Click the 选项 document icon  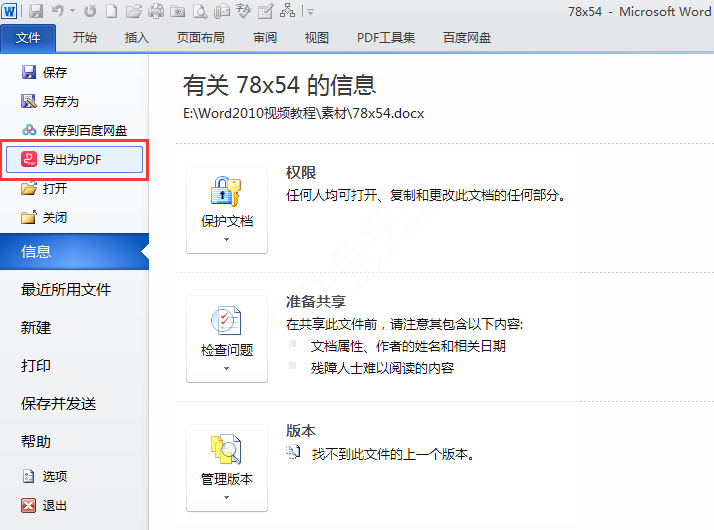coord(28,476)
